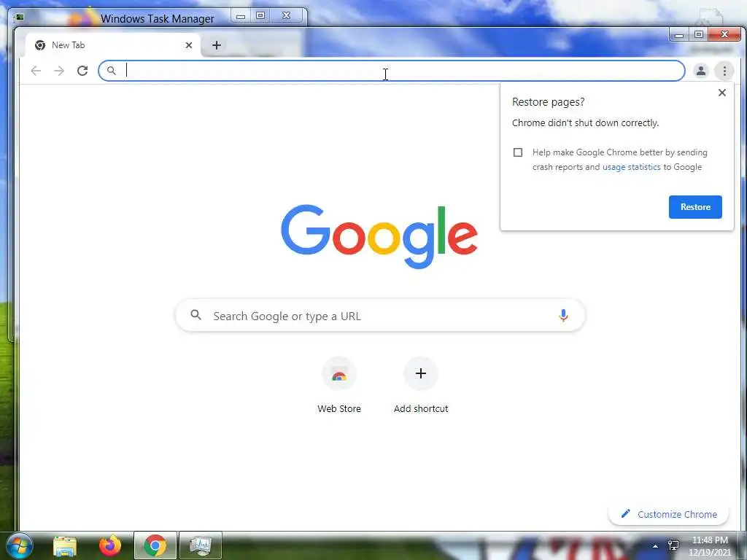This screenshot has width=747, height=560.
Task: Click in the Search Google or type a URL box
Action: coord(380,316)
